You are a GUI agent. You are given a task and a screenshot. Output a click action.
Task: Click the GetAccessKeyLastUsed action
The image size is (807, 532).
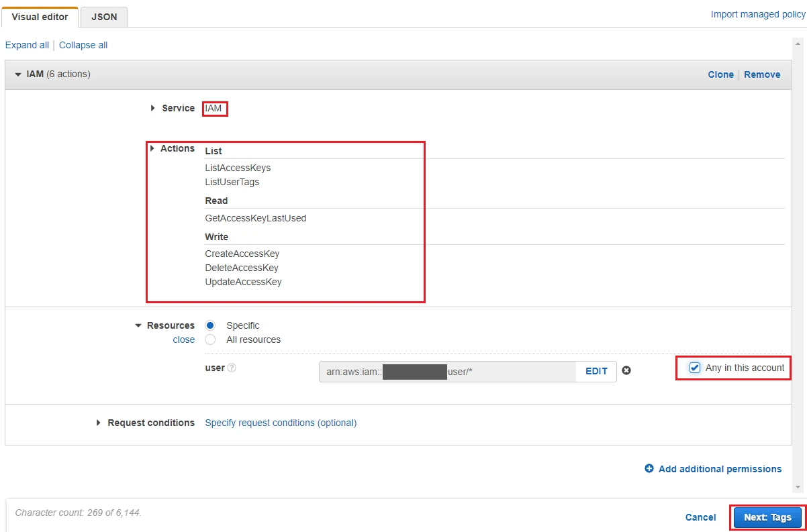click(255, 218)
